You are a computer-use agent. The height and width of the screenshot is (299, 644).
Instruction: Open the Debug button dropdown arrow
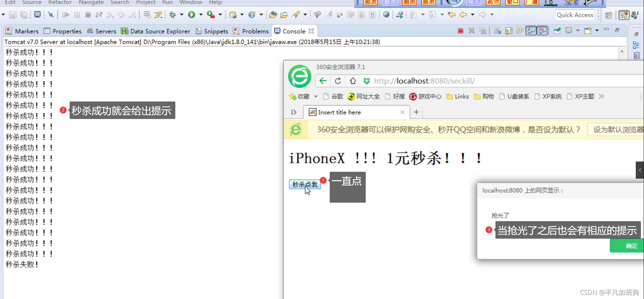point(182,15)
